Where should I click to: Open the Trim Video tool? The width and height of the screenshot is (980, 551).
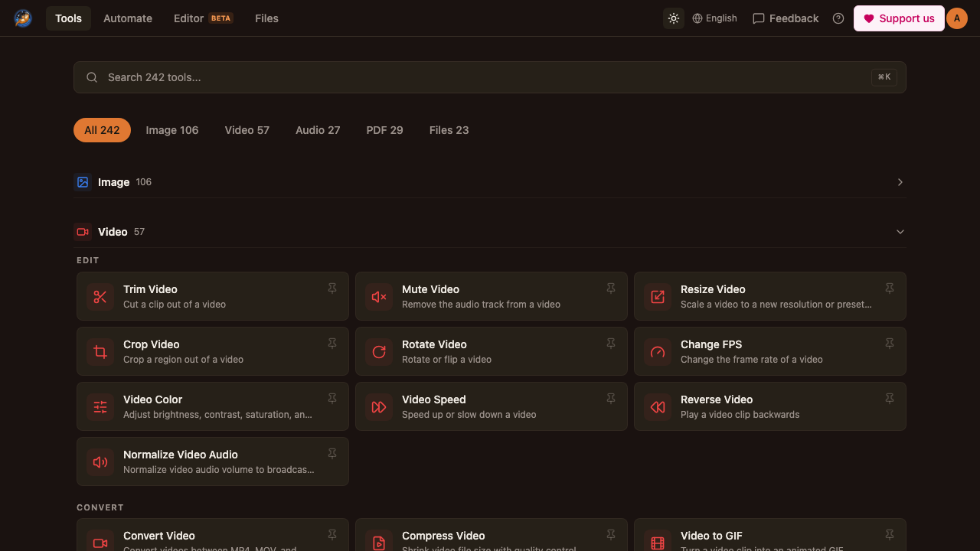[213, 296]
